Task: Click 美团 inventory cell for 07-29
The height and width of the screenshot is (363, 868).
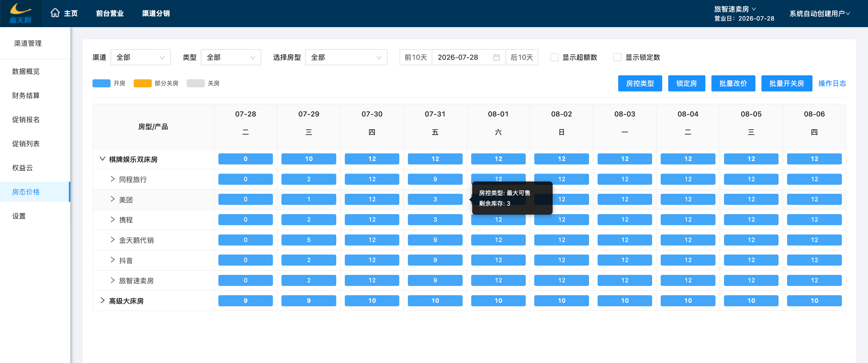Action: coord(309,199)
